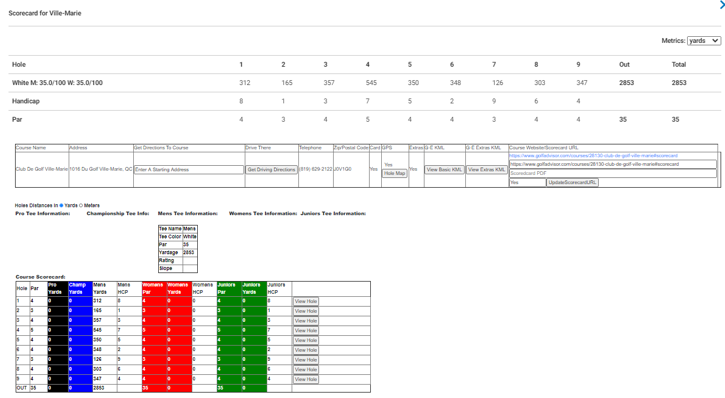The width and height of the screenshot is (725, 398).
Task: Click View Hole button for hole 2
Action: 306,311
